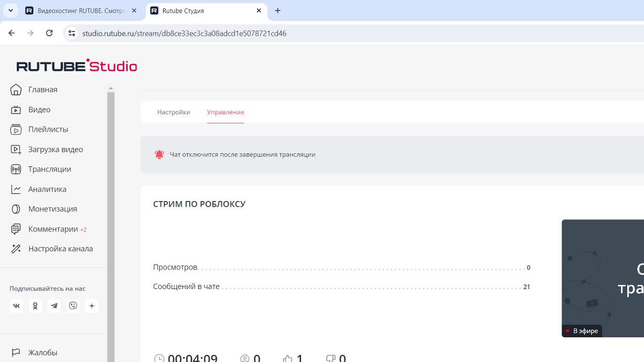Click the Главная home icon

click(16, 90)
